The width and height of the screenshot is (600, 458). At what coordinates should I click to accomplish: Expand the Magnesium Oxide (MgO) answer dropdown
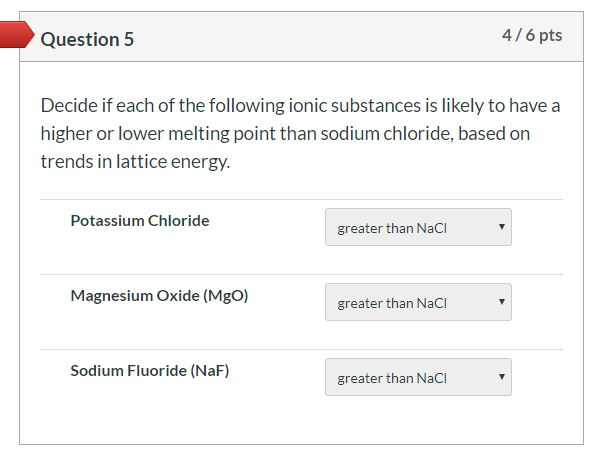pos(417,303)
